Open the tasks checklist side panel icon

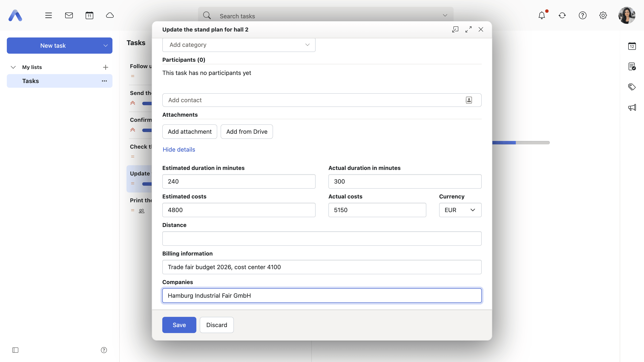[632, 66]
